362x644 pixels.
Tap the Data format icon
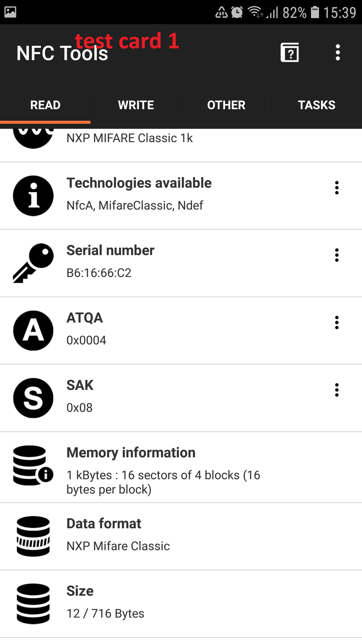pyautogui.click(x=33, y=536)
